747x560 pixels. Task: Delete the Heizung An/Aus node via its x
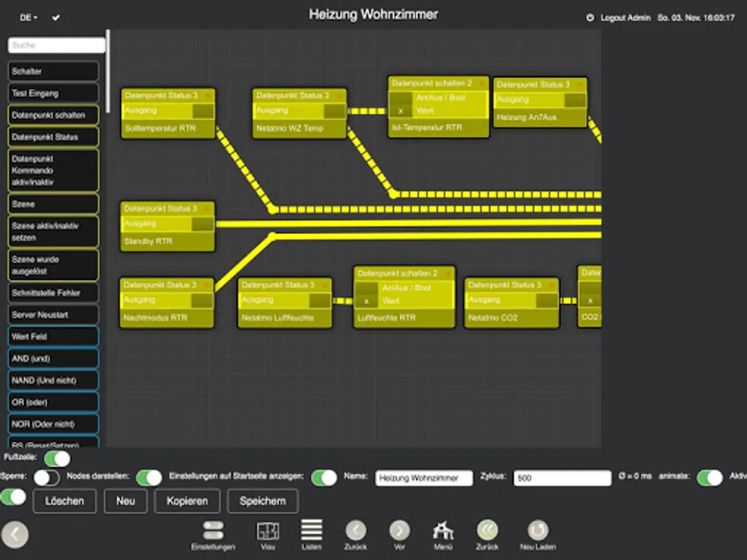click(x=580, y=85)
